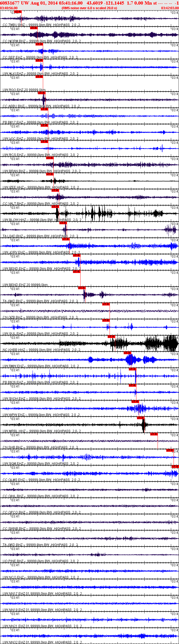Select the UW.MRBL.HHZ station label
The width and height of the screenshot is (179, 644).
[42, 431]
